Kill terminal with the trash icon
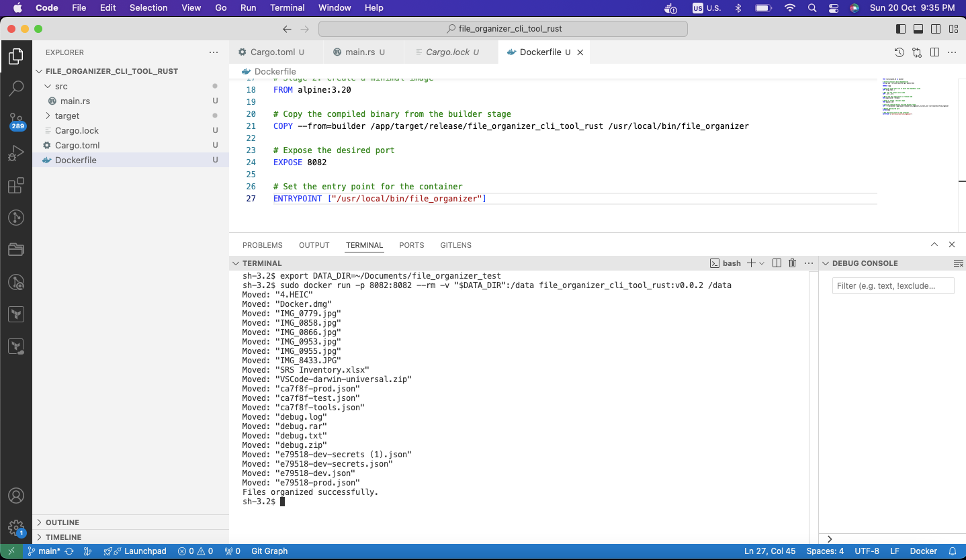The image size is (966, 560). click(x=792, y=263)
